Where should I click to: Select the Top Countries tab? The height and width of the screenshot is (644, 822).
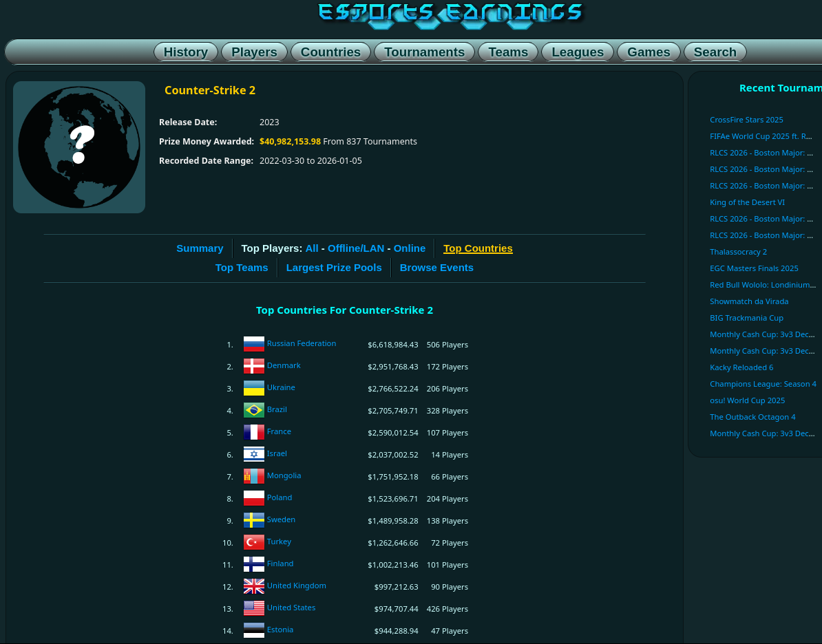(478, 248)
